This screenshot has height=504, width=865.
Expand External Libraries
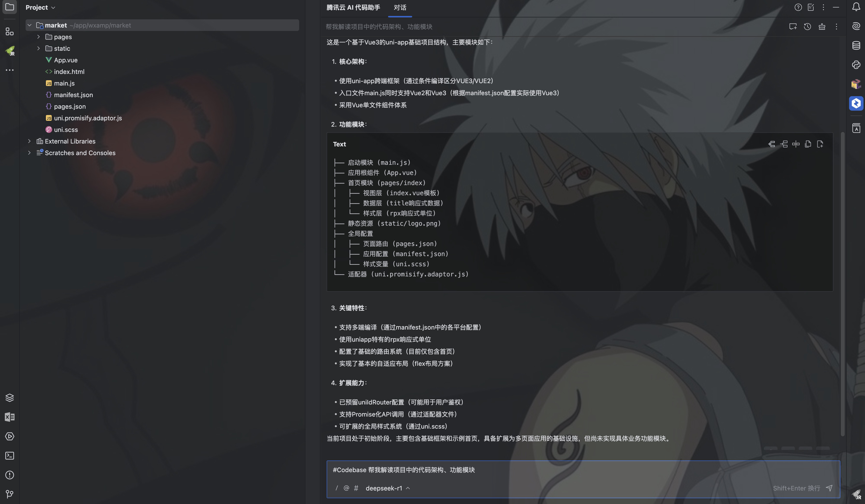click(x=29, y=141)
